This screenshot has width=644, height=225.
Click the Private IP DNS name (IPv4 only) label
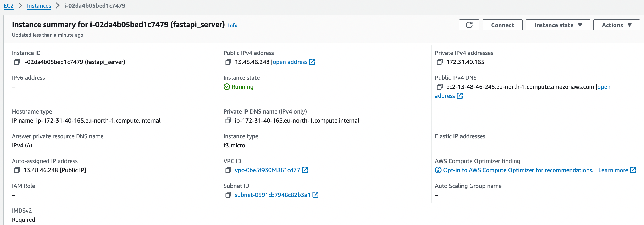click(265, 111)
